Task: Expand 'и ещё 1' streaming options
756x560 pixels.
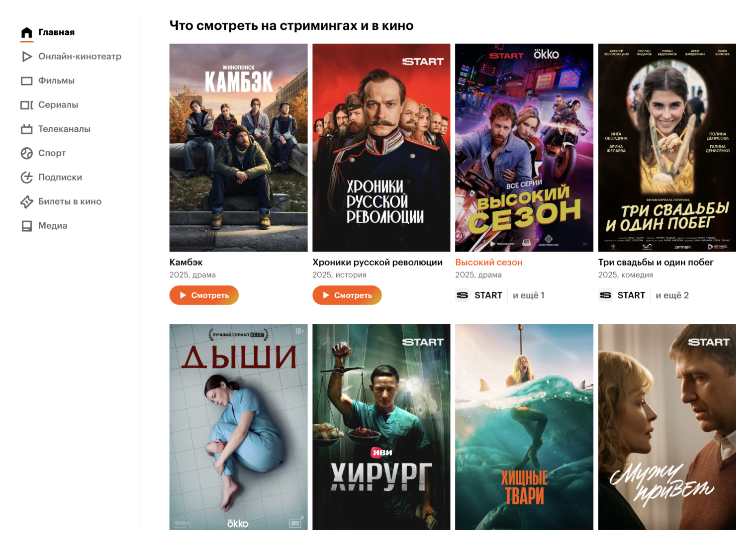Action: (529, 295)
